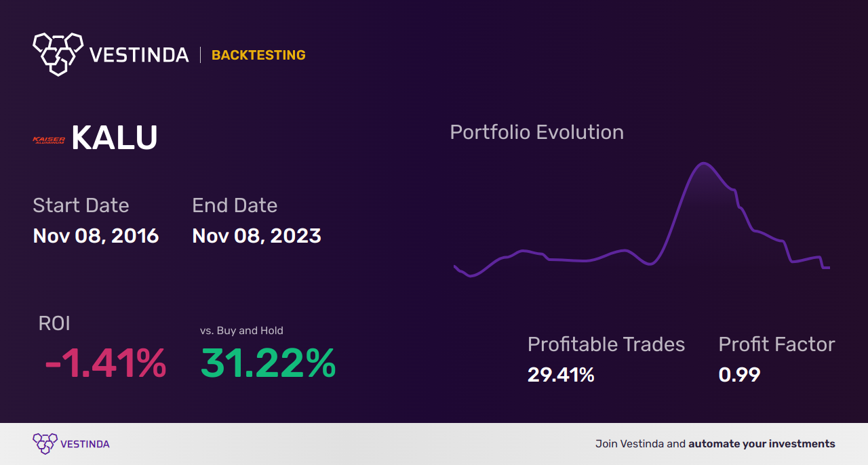Select the Profitable Trades 29.41% value
This screenshot has width=868, height=465.
(561, 374)
